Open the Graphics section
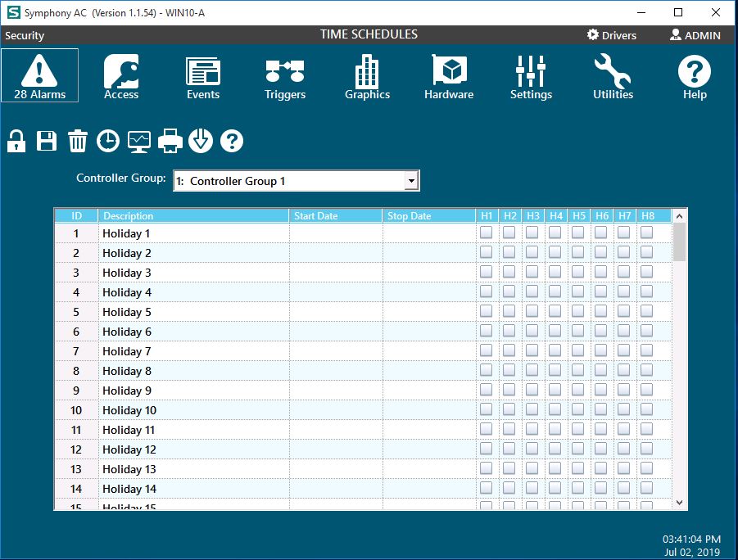 pyautogui.click(x=367, y=77)
